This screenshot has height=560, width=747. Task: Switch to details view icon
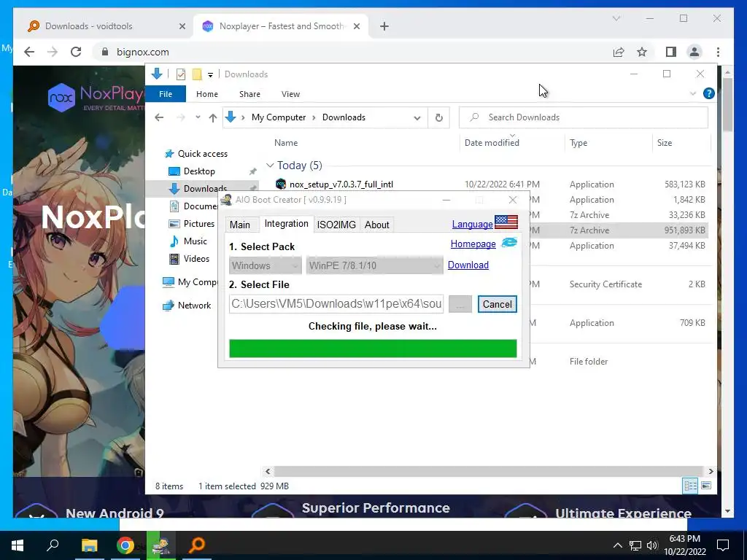pos(690,486)
